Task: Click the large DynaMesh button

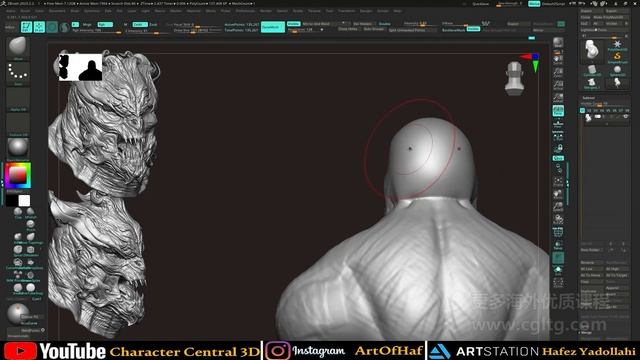Action: 273,27
